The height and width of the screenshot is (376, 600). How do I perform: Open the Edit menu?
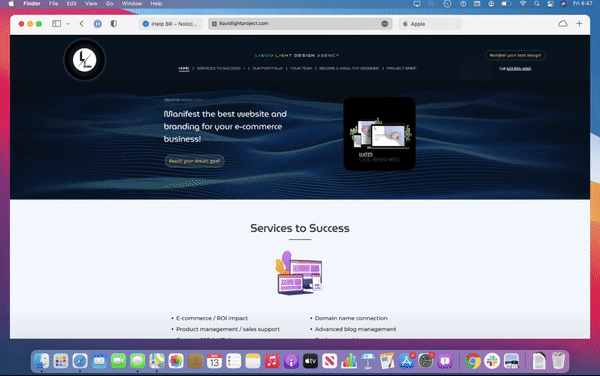tap(72, 4)
